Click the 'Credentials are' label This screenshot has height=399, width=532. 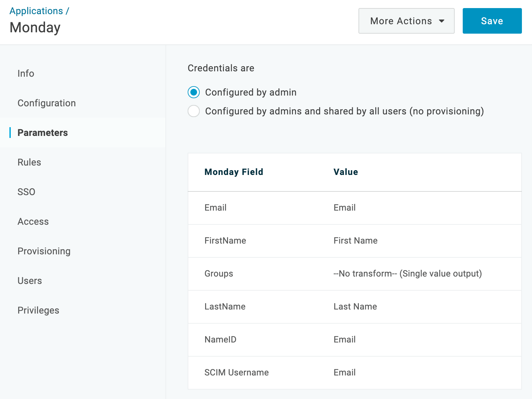(x=221, y=68)
